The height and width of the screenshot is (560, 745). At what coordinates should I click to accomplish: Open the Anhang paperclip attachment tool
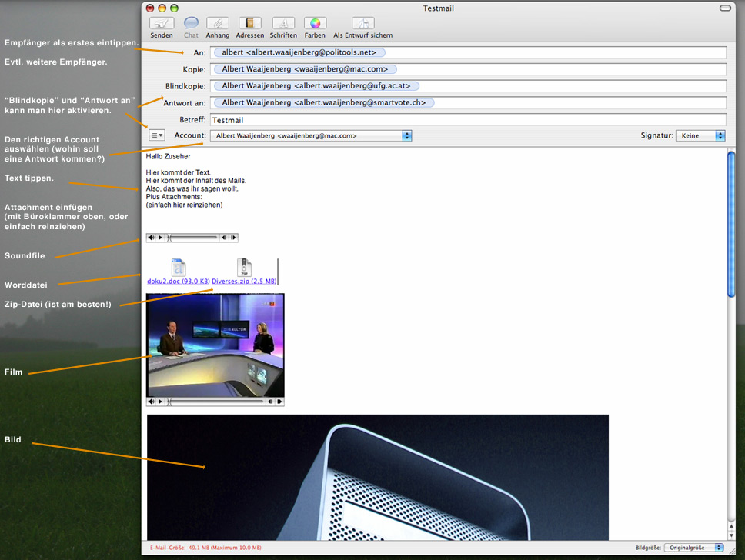pyautogui.click(x=217, y=24)
